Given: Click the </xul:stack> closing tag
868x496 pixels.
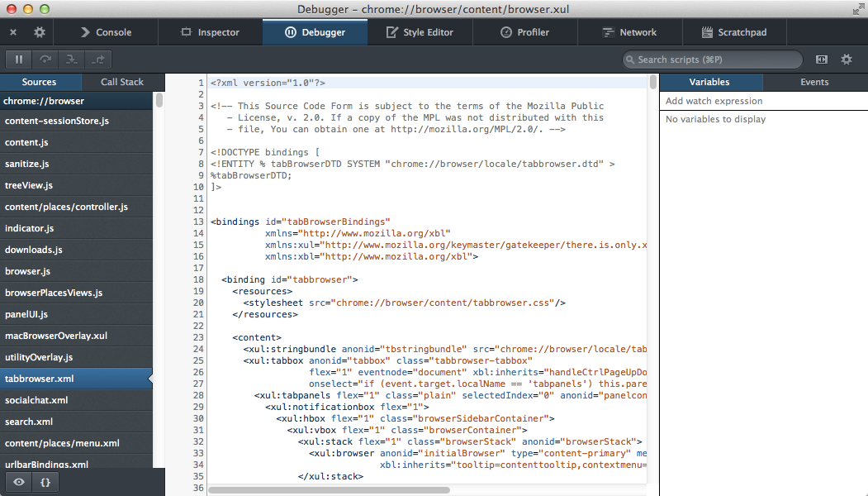Looking at the screenshot, I should click(330, 477).
